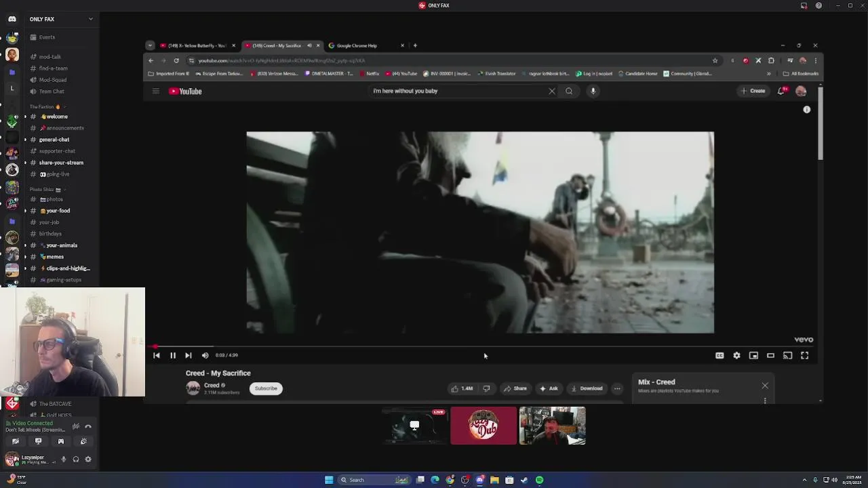Image resolution: width=868 pixels, height=488 pixels.
Task: Click the YouTube search input field
Action: (x=458, y=91)
